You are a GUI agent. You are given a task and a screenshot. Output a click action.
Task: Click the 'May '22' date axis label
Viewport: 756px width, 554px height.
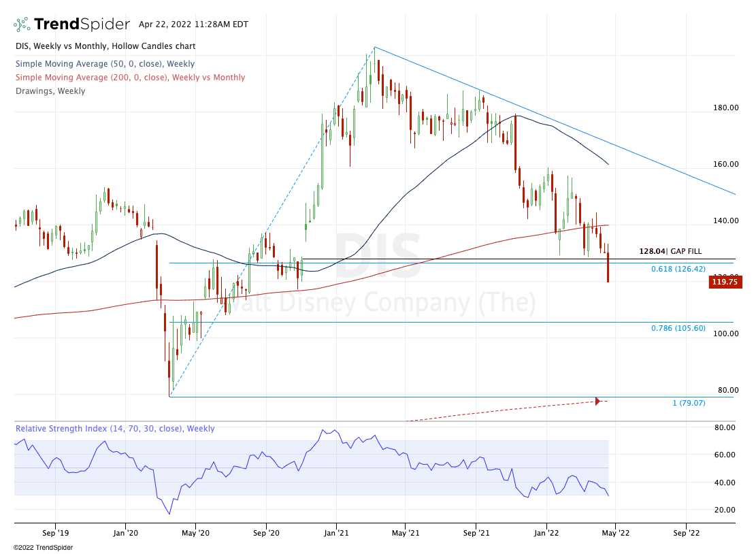[x=616, y=533]
